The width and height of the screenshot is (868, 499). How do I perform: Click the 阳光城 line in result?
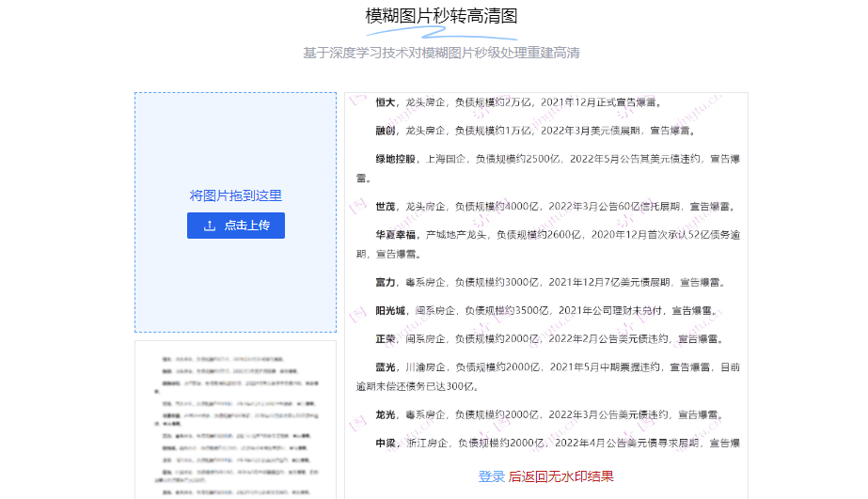coord(548,310)
